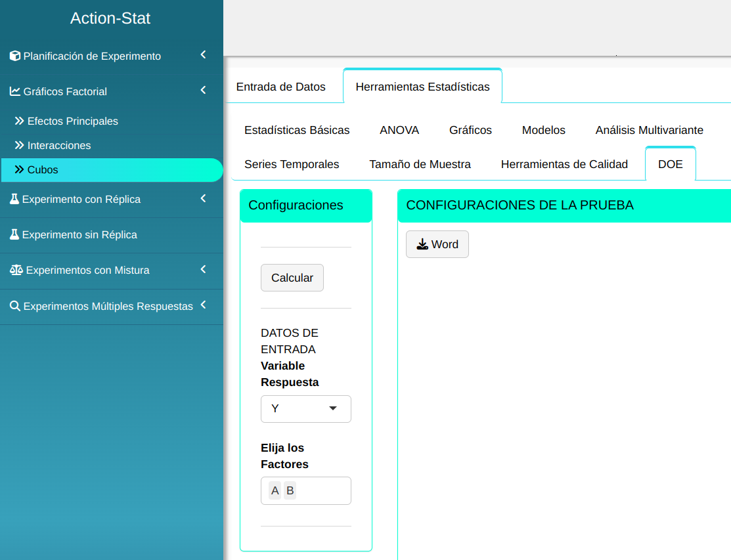Expand the Planificación de Experimento chevron
This screenshot has width=731, height=560.
[203, 55]
